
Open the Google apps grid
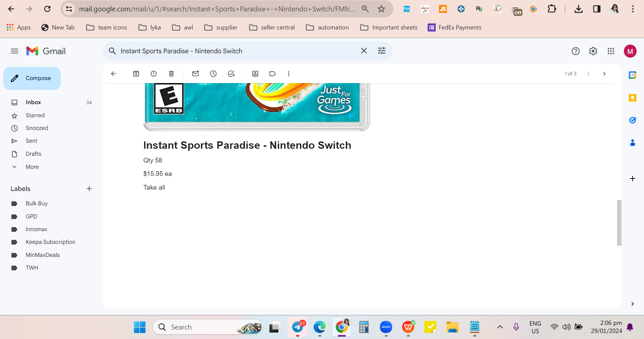[x=611, y=51]
